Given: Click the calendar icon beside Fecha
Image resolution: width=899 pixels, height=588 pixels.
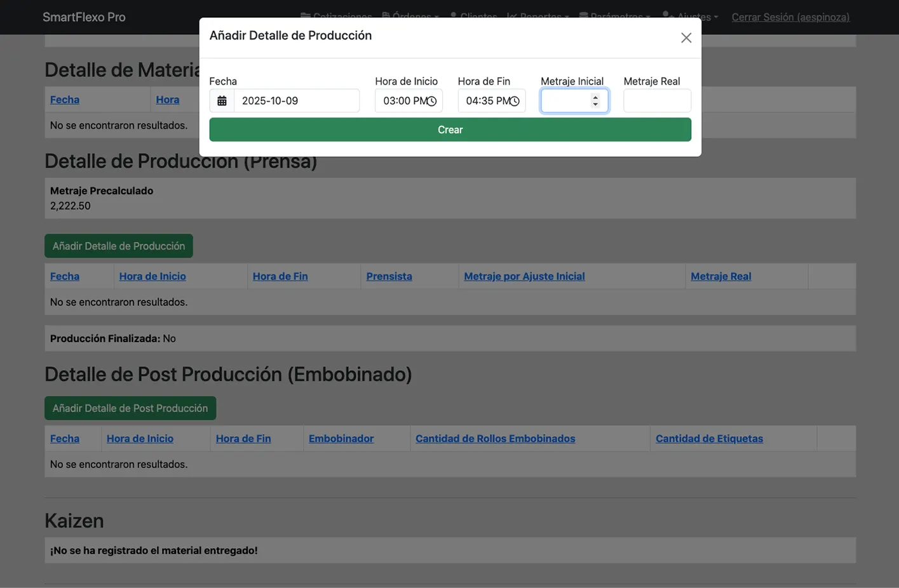Looking at the screenshot, I should coord(222,101).
